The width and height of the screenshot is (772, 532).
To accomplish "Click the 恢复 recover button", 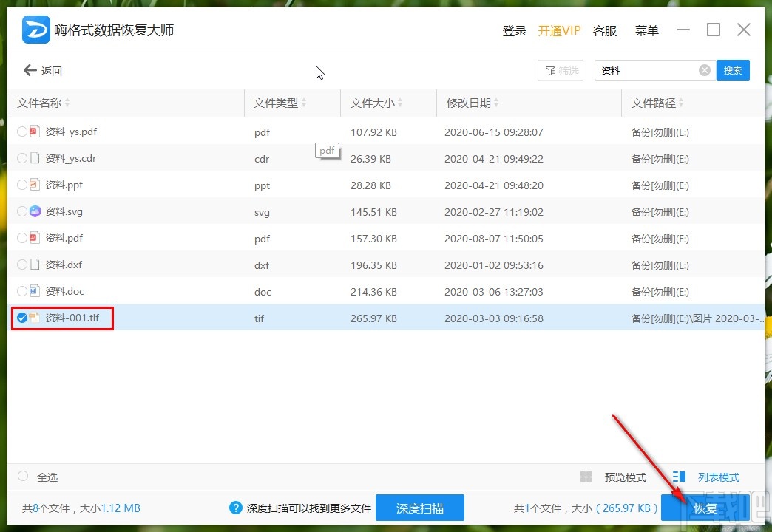I will click(x=706, y=508).
